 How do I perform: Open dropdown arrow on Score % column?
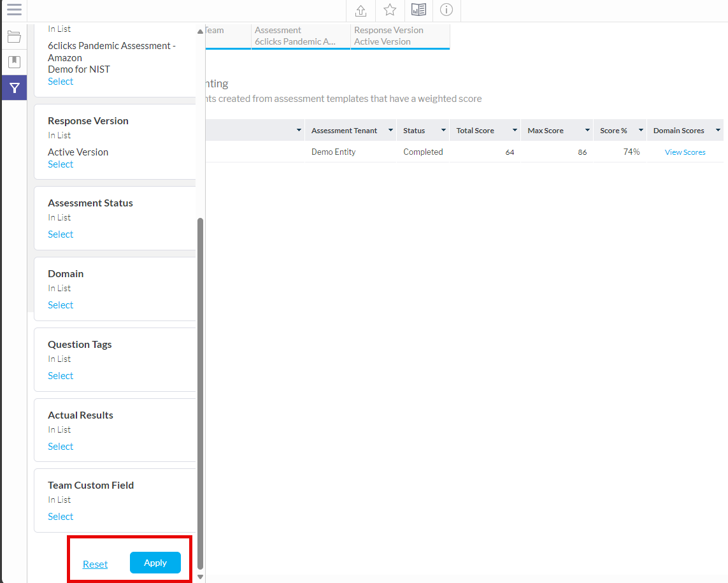(641, 131)
